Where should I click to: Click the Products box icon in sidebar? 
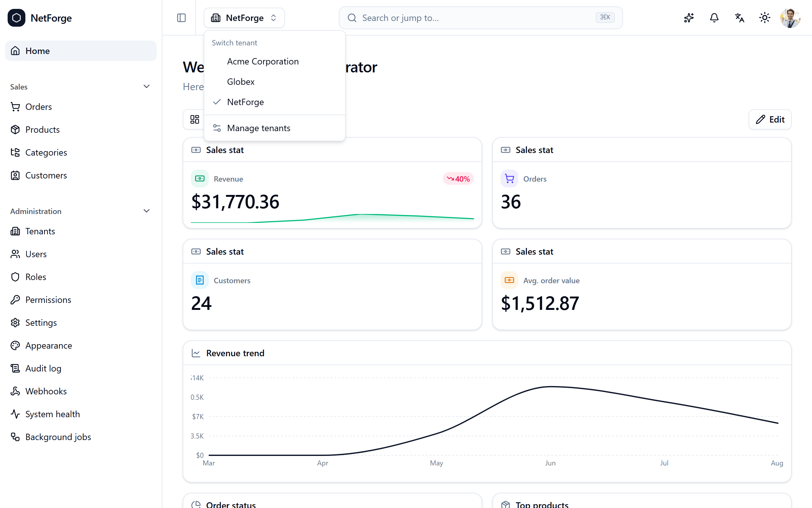pos(15,130)
